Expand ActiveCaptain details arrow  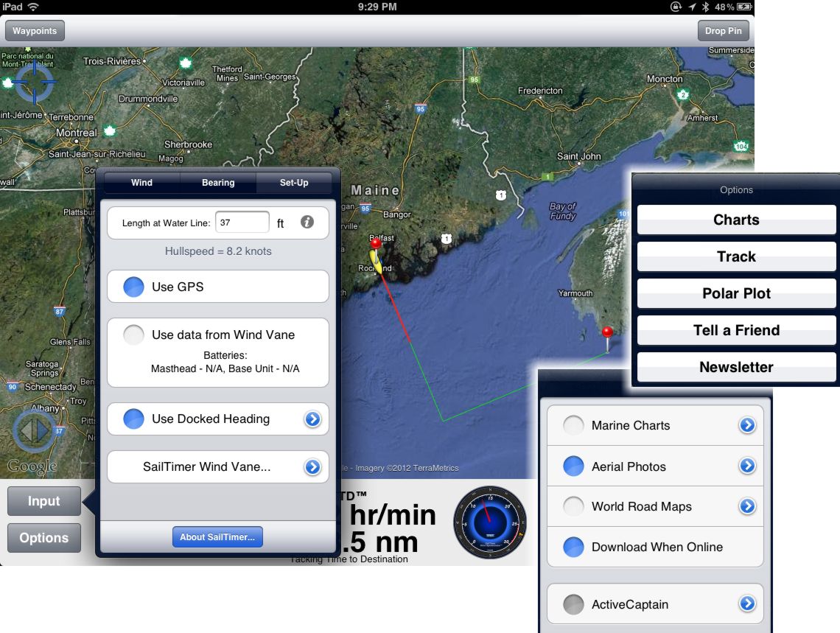click(x=747, y=604)
